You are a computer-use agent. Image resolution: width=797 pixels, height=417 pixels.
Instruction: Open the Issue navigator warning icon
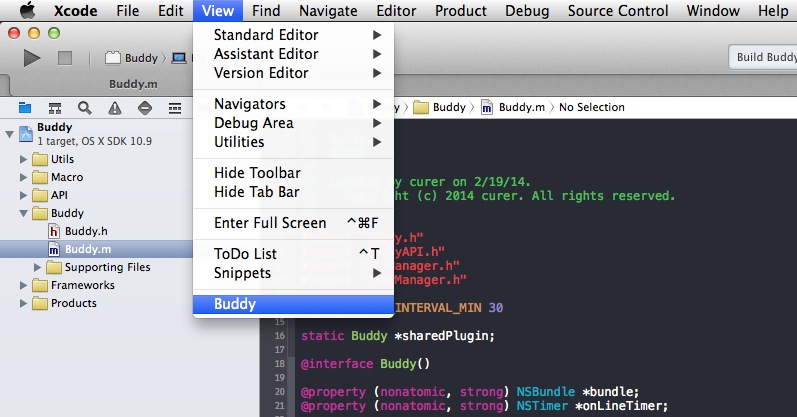pyautogui.click(x=115, y=108)
